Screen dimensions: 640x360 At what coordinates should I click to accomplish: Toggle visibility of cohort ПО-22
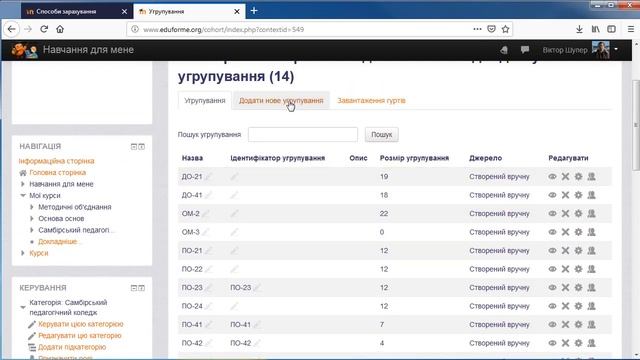(x=552, y=269)
